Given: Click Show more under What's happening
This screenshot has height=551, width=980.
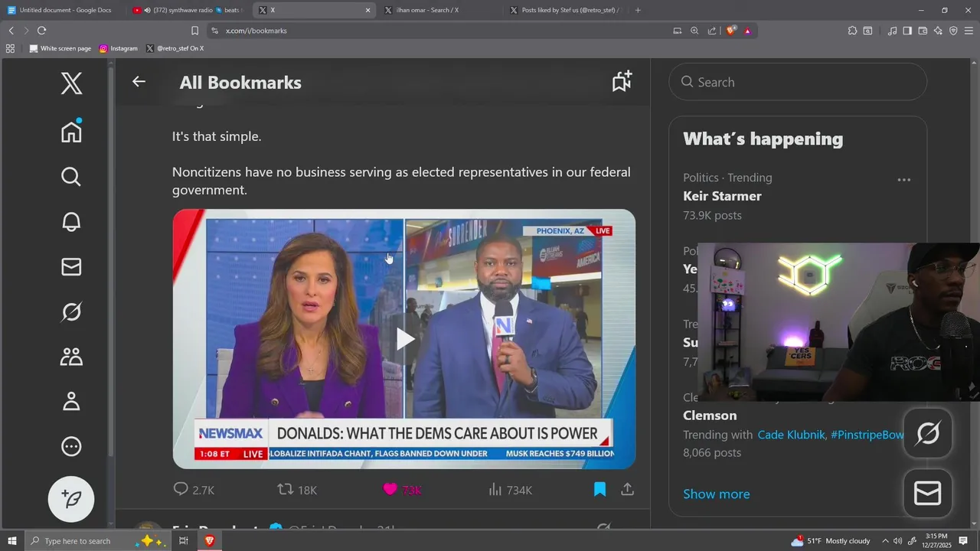Looking at the screenshot, I should [717, 494].
